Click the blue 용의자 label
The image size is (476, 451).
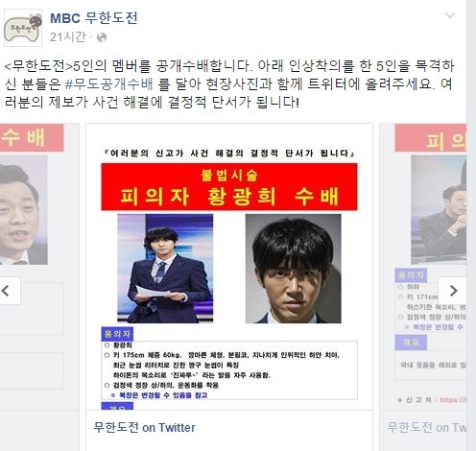[117, 334]
